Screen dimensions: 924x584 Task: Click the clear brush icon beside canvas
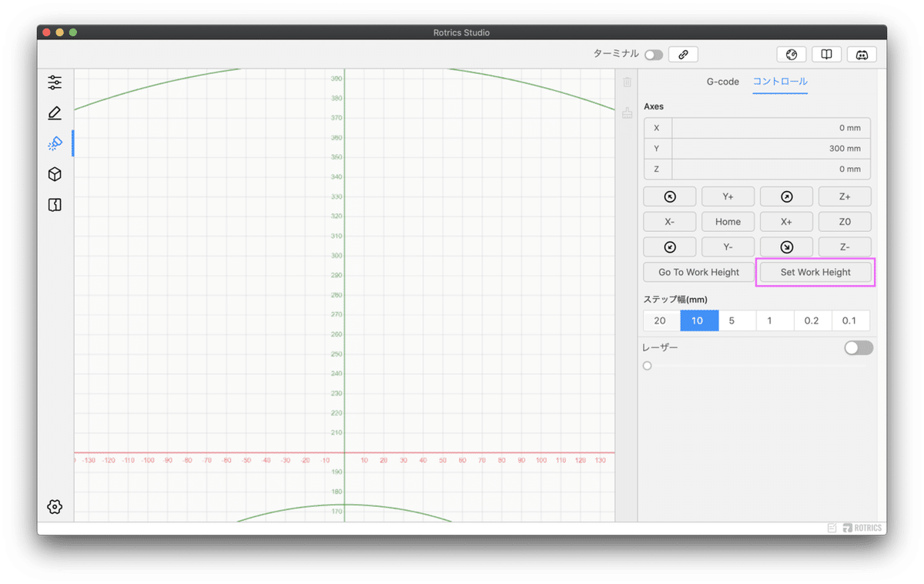[627, 112]
